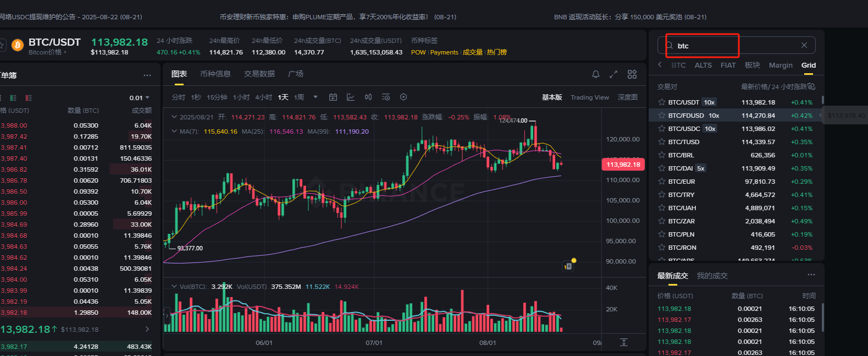Favorite BTC/EUR with its star
868x356 pixels.
click(x=662, y=182)
